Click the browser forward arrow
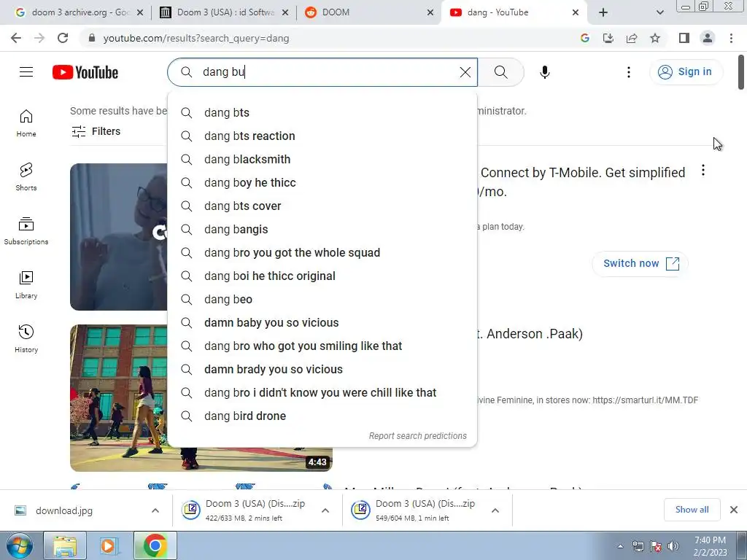The height and width of the screenshot is (560, 747). 39,38
